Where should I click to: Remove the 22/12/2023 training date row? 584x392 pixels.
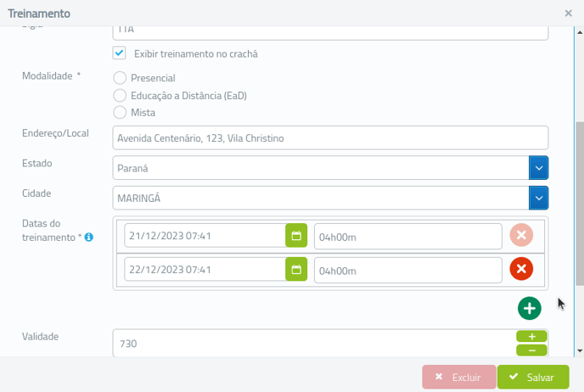click(x=521, y=269)
